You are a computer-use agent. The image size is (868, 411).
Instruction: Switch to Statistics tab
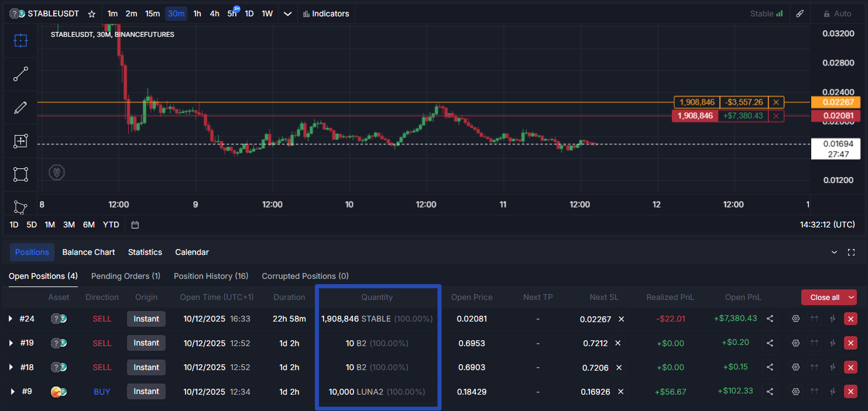(145, 252)
